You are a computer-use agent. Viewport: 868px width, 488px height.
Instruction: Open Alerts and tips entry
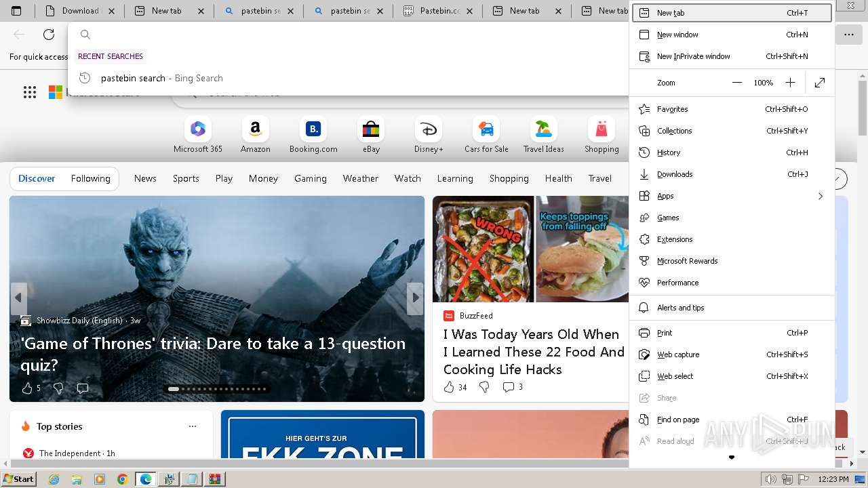[732, 308]
